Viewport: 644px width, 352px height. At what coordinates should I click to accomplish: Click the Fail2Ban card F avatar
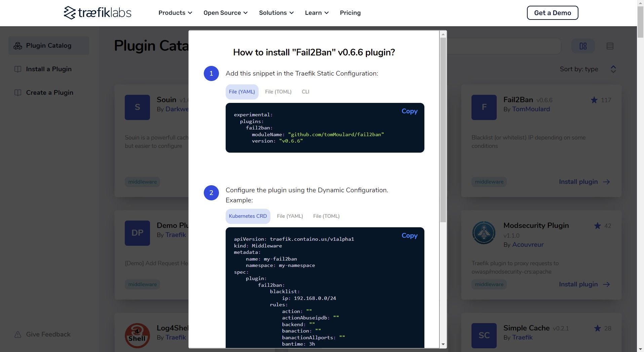(x=484, y=107)
